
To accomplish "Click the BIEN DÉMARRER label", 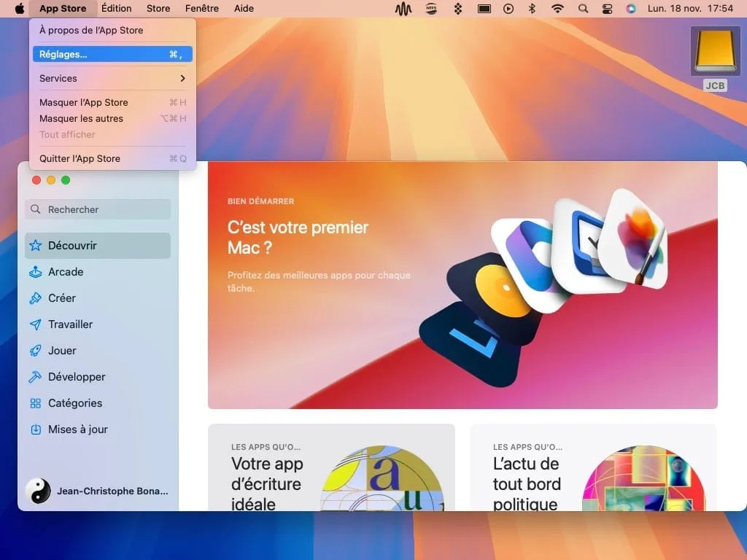I will coord(260,201).
